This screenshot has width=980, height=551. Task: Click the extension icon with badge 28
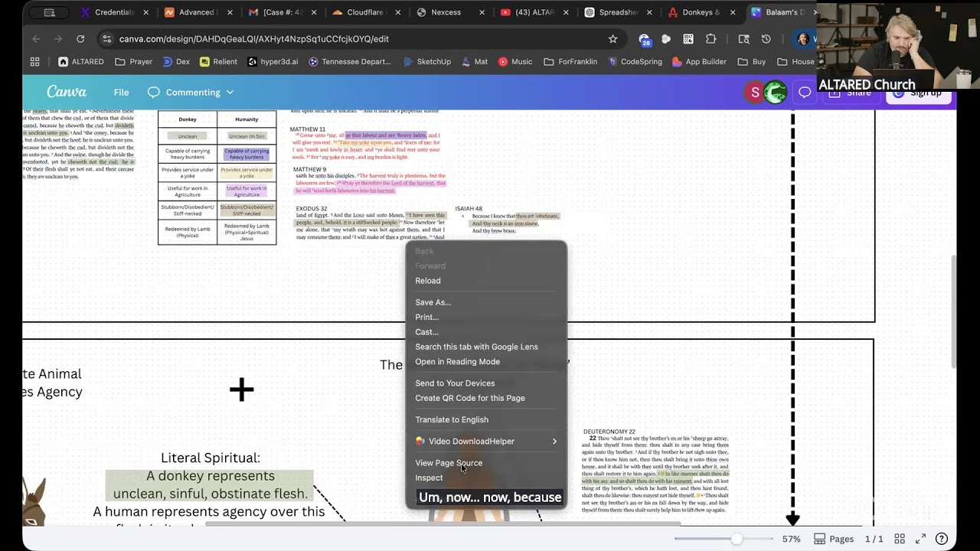point(644,40)
